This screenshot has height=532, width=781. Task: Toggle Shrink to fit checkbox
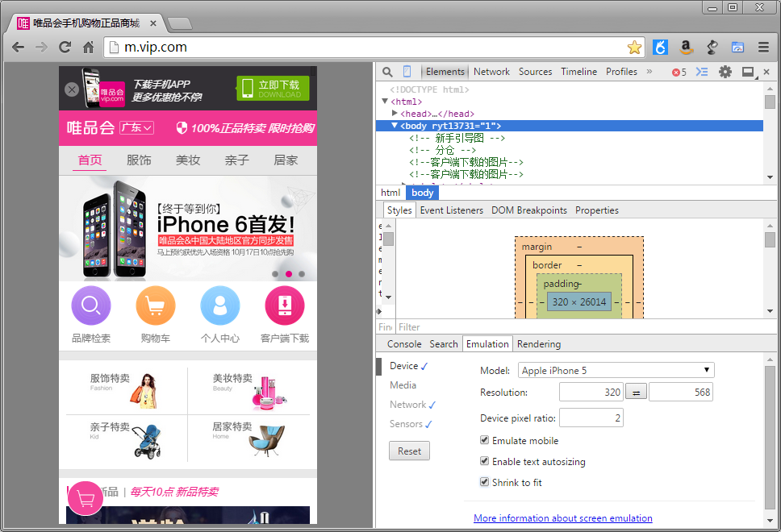tap(484, 482)
